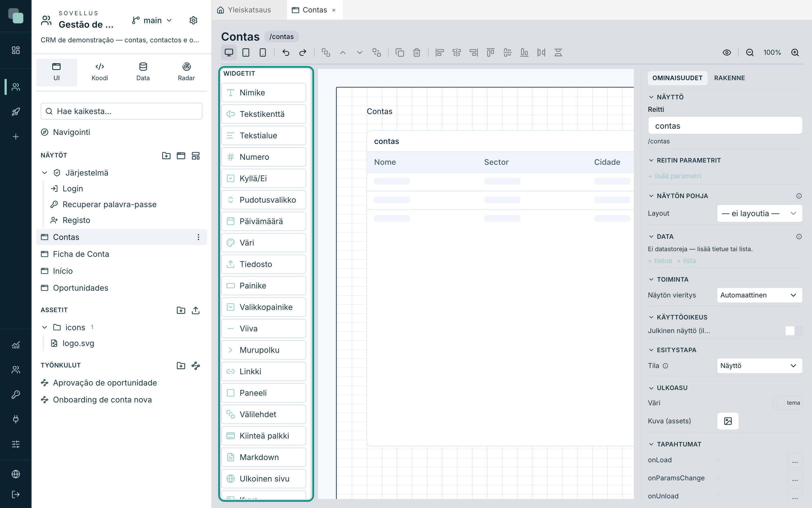The width and height of the screenshot is (812, 508).
Task: Undo the last canvas change
Action: 286,52
